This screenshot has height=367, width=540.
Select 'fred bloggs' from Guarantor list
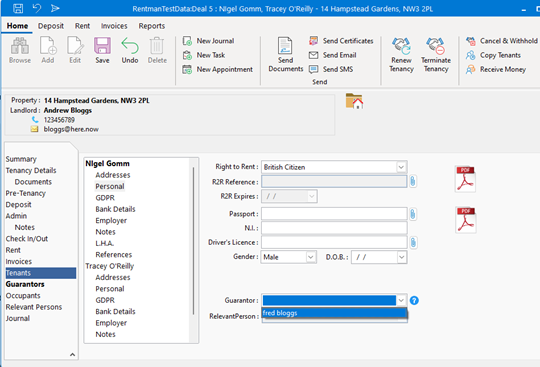click(x=334, y=313)
